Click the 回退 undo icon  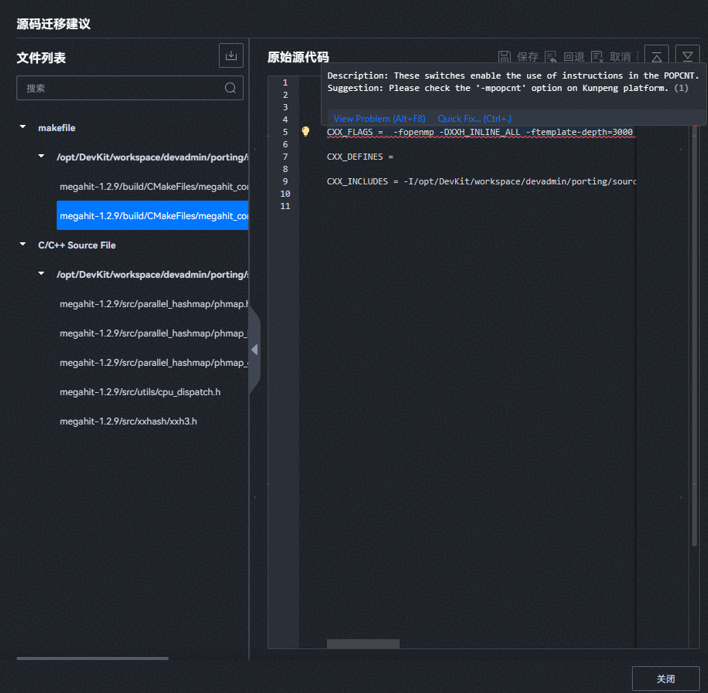click(x=551, y=57)
